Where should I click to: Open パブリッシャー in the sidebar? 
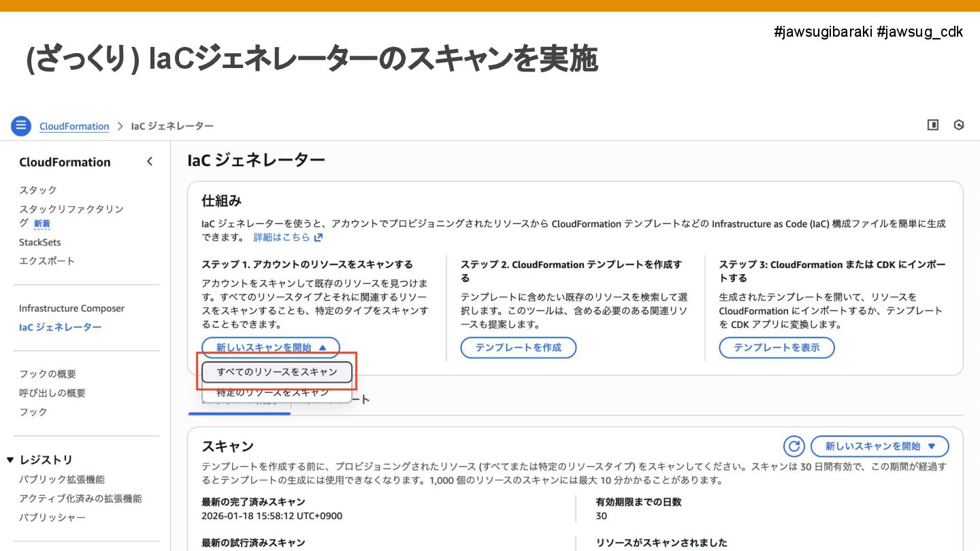click(52, 518)
